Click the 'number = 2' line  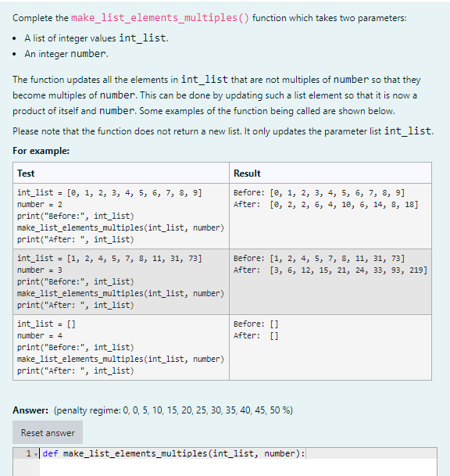tap(40, 204)
